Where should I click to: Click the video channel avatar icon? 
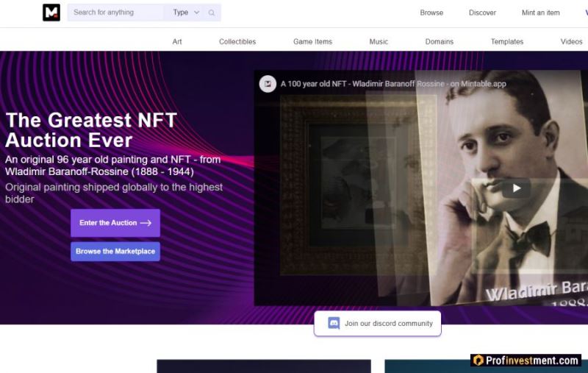(x=268, y=84)
